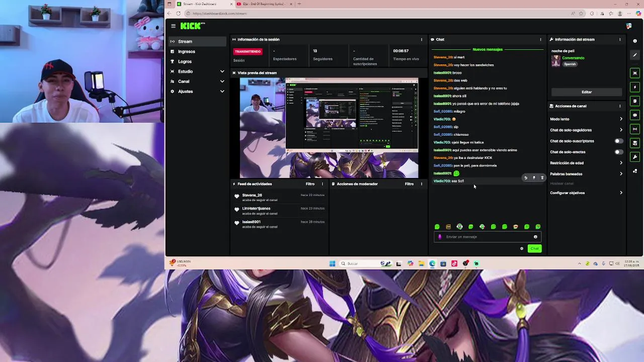This screenshot has width=644, height=362.
Task: Open the Stream sidebar item
Action: pos(197,41)
